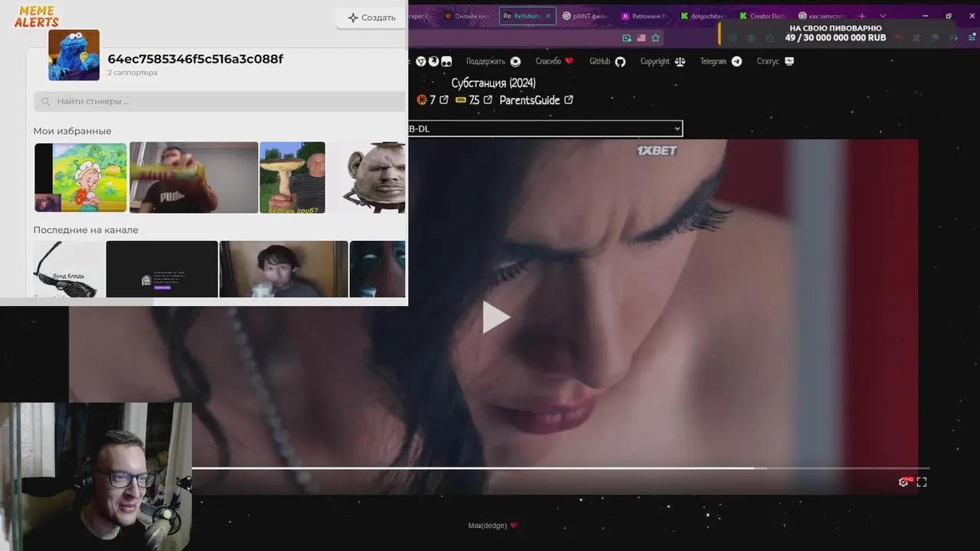Open the GitHub repository icon
Screen dimensions: 980x551
[620, 61]
